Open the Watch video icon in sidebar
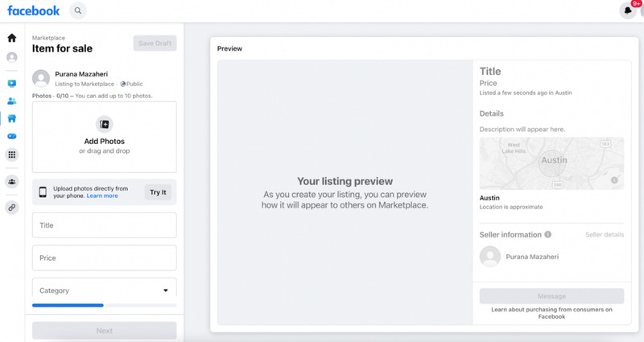 pos(11,83)
